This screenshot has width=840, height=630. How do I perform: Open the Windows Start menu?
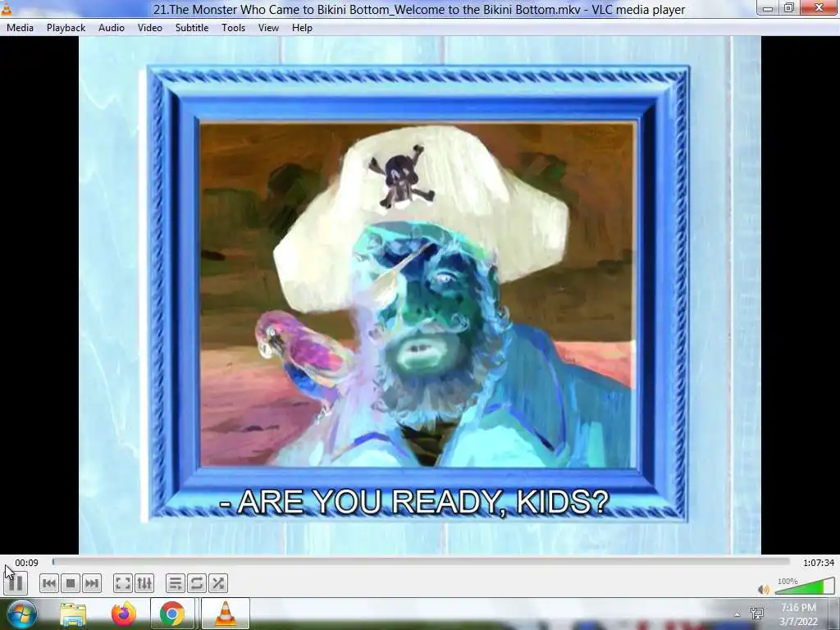point(21,614)
